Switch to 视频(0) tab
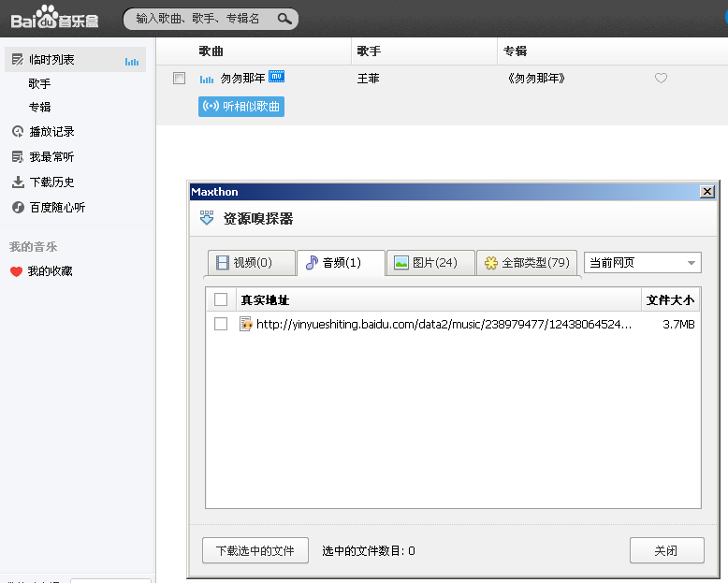The image size is (728, 583). point(251,263)
